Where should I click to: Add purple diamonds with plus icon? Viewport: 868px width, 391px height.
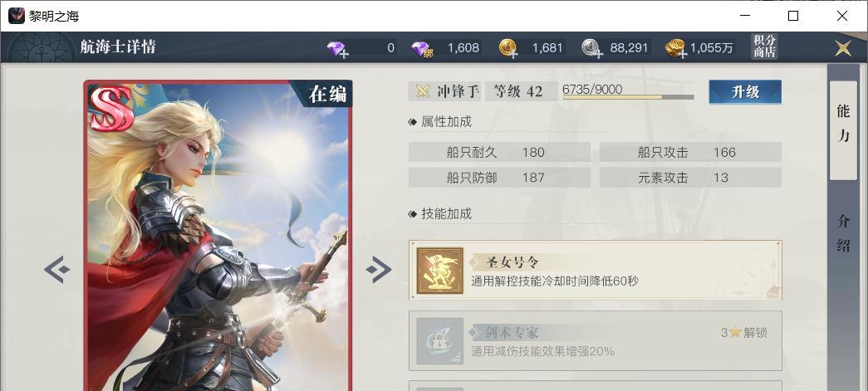point(337,49)
